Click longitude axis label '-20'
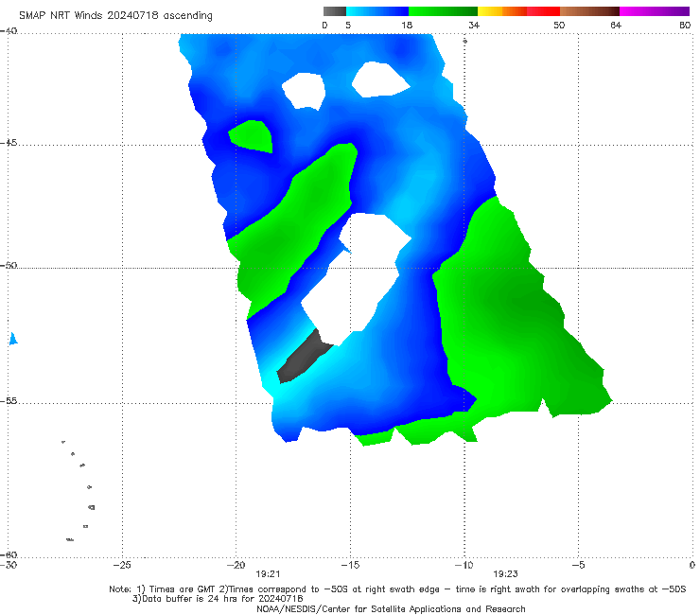700x615 pixels. point(236,565)
